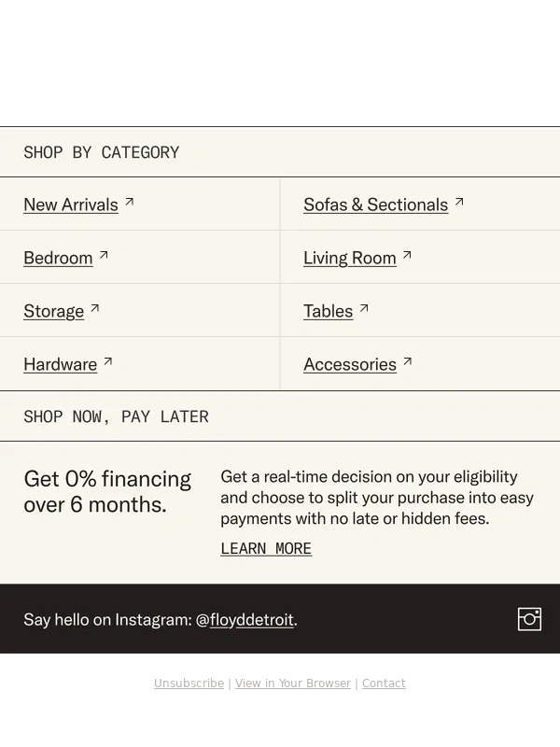Browse the Living Room category
This screenshot has width=560, height=747.
coord(350,258)
